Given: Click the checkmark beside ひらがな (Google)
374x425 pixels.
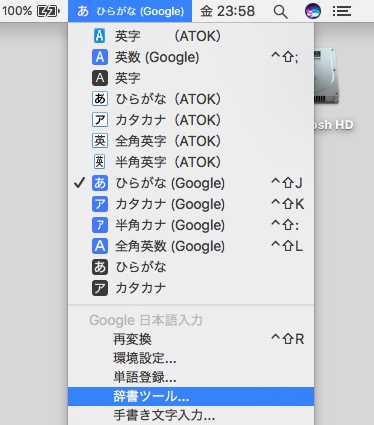Looking at the screenshot, I should pos(79,183).
